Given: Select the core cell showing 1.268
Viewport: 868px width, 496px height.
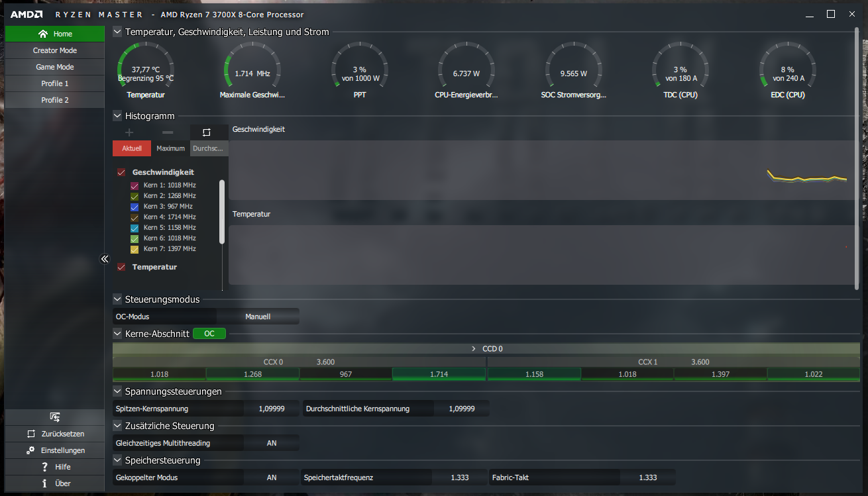Looking at the screenshot, I should pos(252,374).
